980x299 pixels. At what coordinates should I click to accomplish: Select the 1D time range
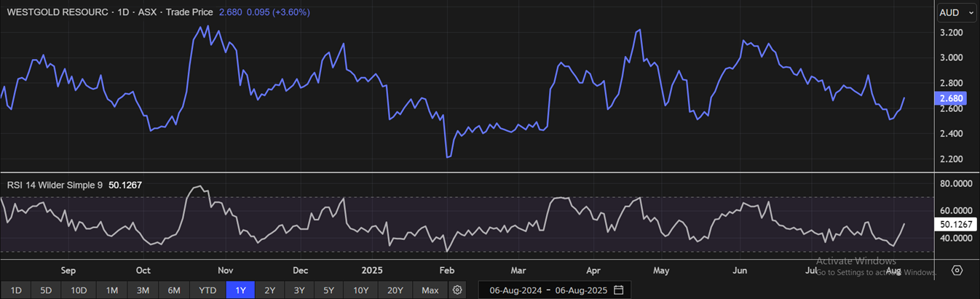[15, 290]
